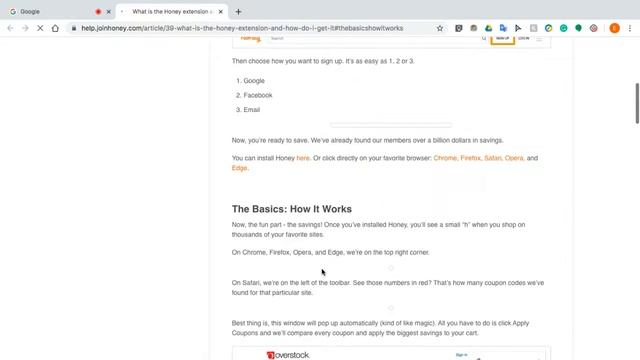The width and height of the screenshot is (640, 360).
Task: Open a new browser tab
Action: coord(238,12)
